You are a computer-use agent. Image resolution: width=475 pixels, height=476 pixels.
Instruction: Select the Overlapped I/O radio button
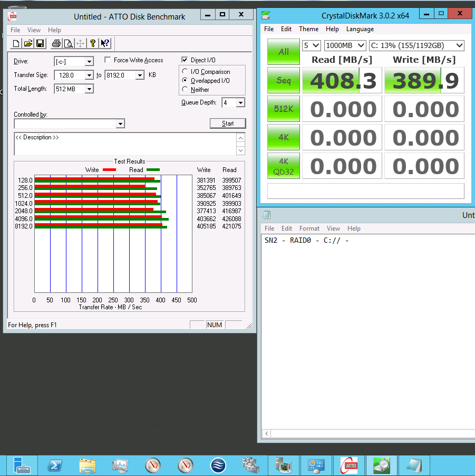pos(185,80)
